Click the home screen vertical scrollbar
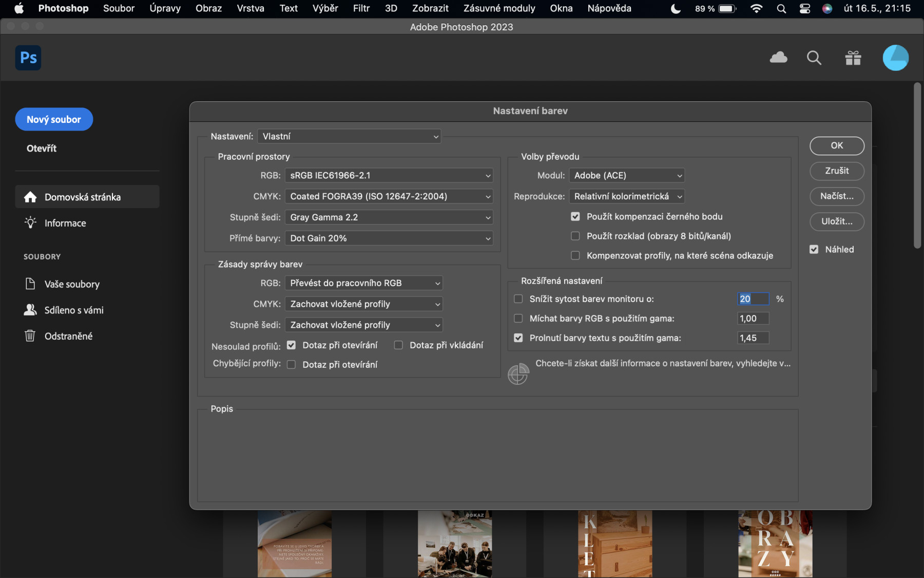This screenshot has height=578, width=924. pos(917,166)
